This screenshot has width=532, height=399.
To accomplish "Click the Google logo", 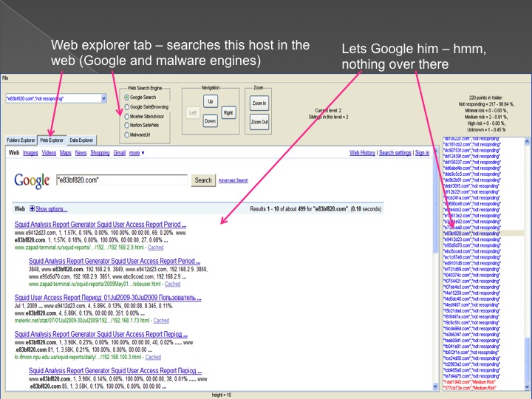I will pyautogui.click(x=32, y=181).
